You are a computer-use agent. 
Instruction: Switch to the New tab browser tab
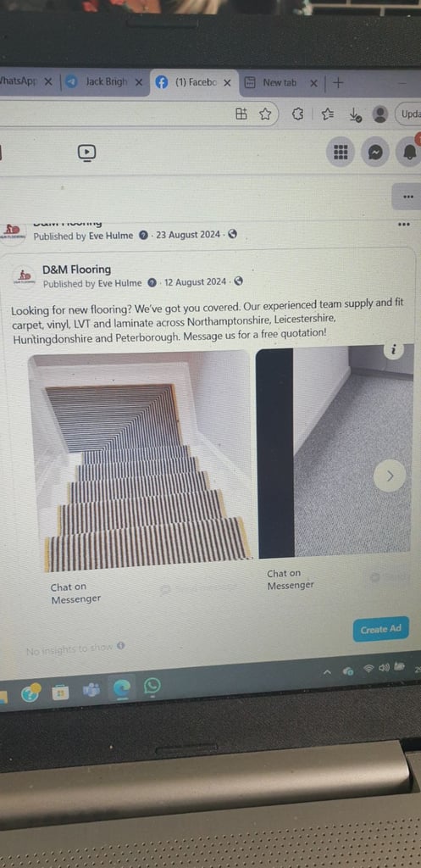(x=281, y=83)
